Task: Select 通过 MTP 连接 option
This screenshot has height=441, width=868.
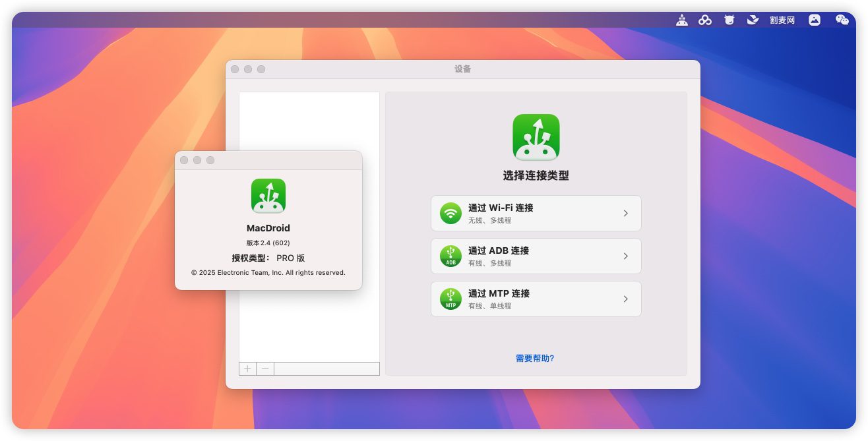Action: pos(536,299)
